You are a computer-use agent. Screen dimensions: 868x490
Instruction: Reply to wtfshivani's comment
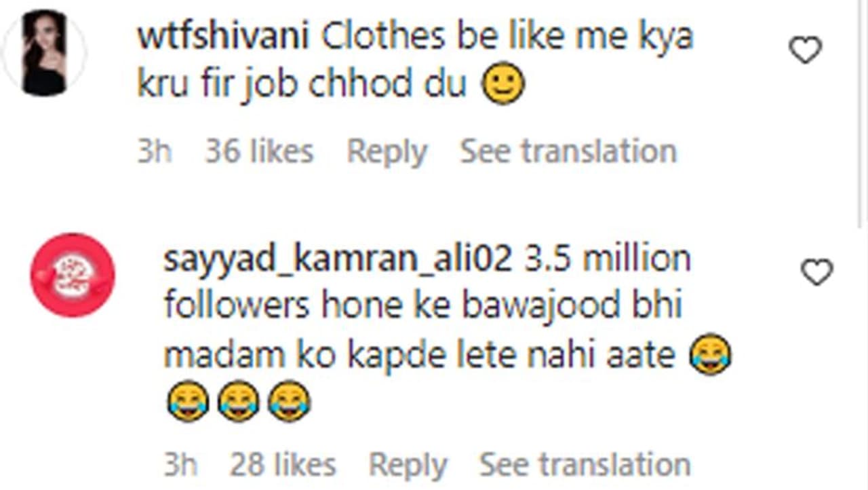point(387,151)
